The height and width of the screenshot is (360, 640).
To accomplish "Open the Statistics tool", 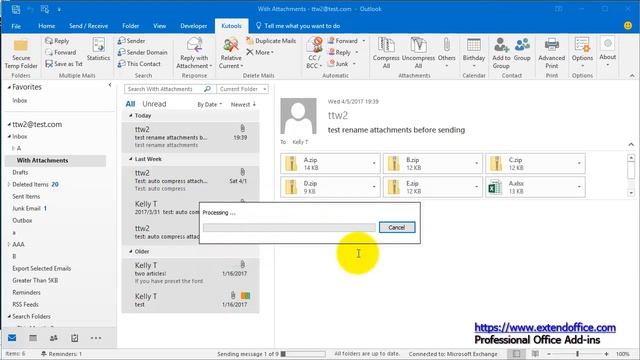I will coord(98,49).
